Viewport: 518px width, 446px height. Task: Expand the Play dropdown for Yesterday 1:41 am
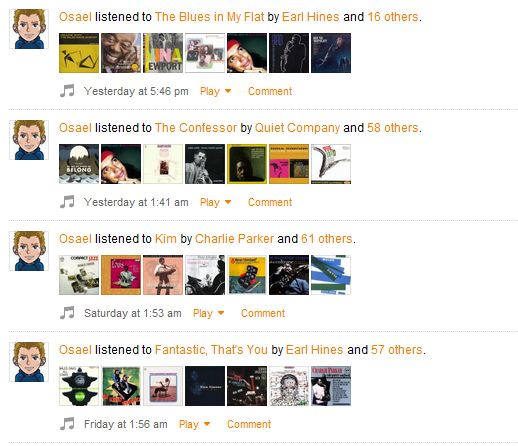point(215,202)
